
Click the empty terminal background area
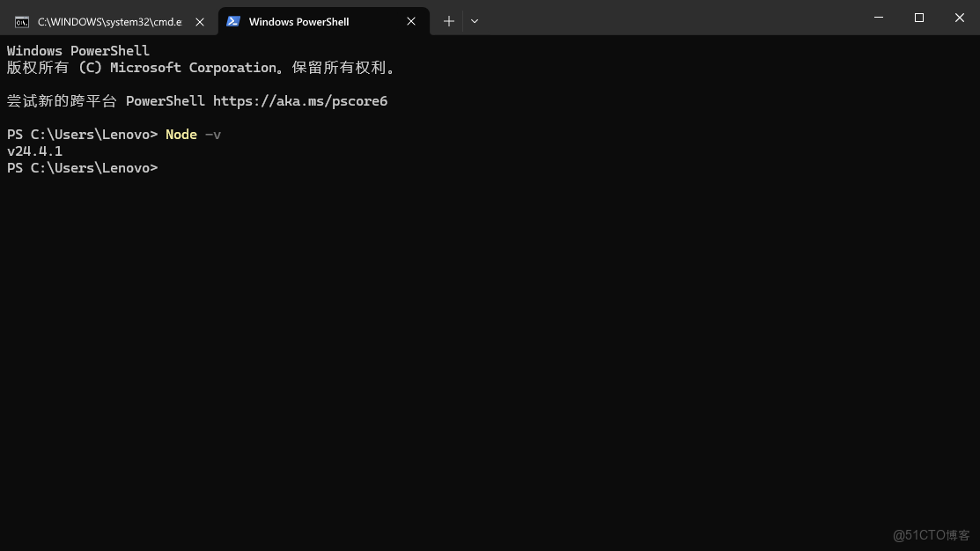[484, 352]
